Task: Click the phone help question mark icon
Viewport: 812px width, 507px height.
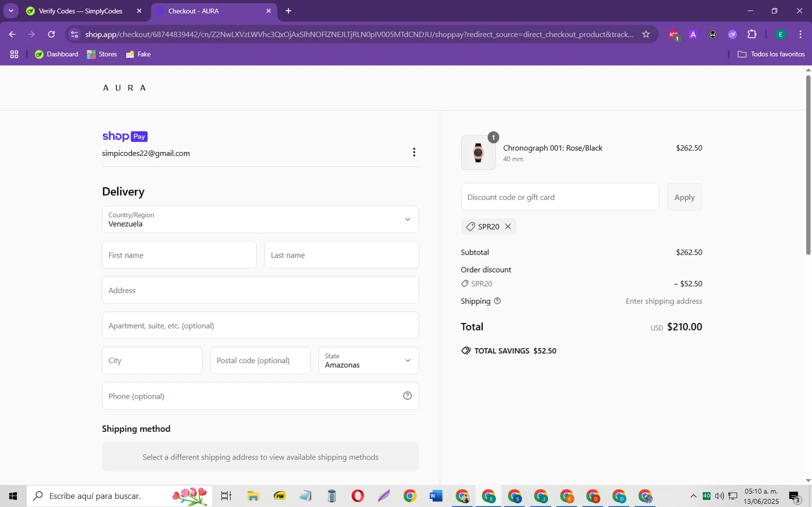Action: coord(408,396)
